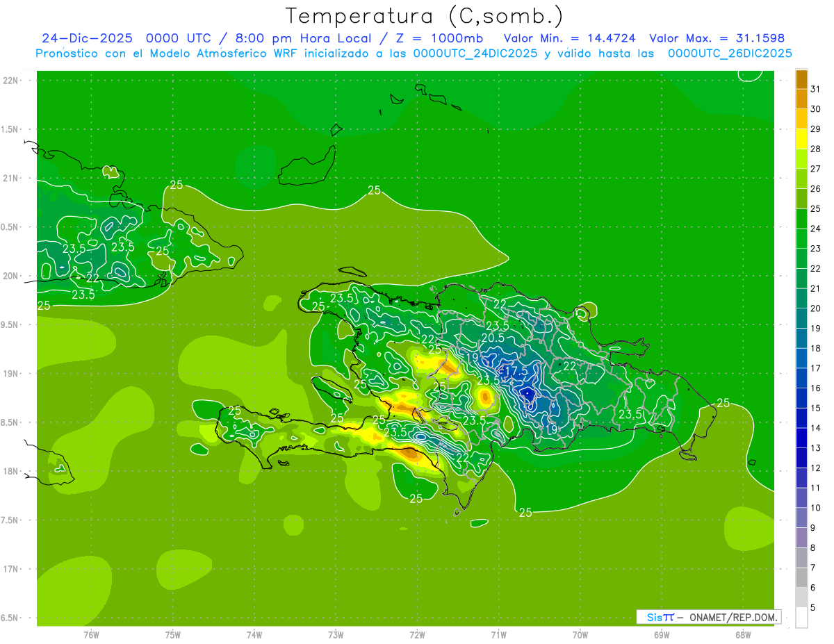
Task: Click the WRF model forecast description line
Action: coord(414,53)
